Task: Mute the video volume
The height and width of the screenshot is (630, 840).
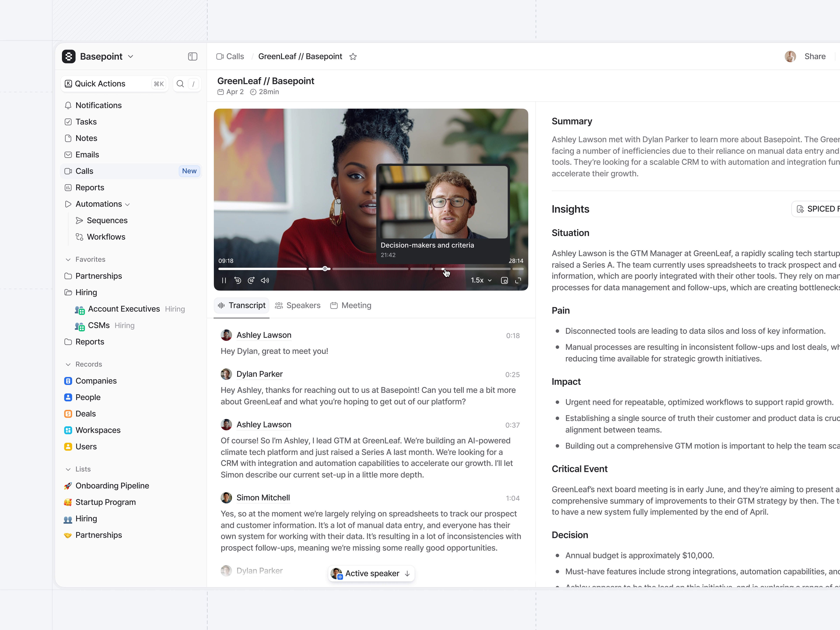Action: pos(265,280)
